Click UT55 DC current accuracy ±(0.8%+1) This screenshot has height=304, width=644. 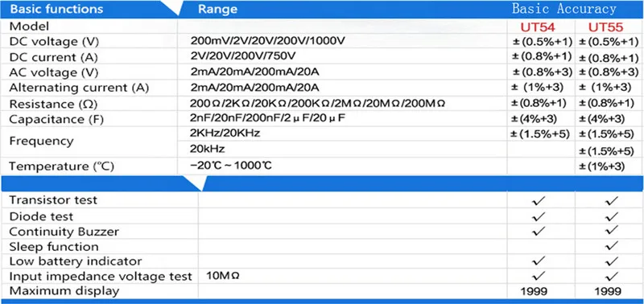click(x=609, y=57)
